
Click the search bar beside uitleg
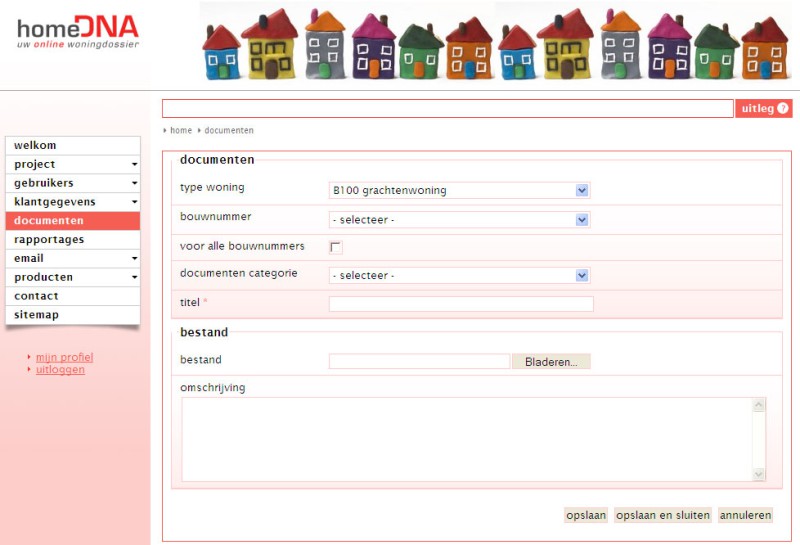point(447,109)
